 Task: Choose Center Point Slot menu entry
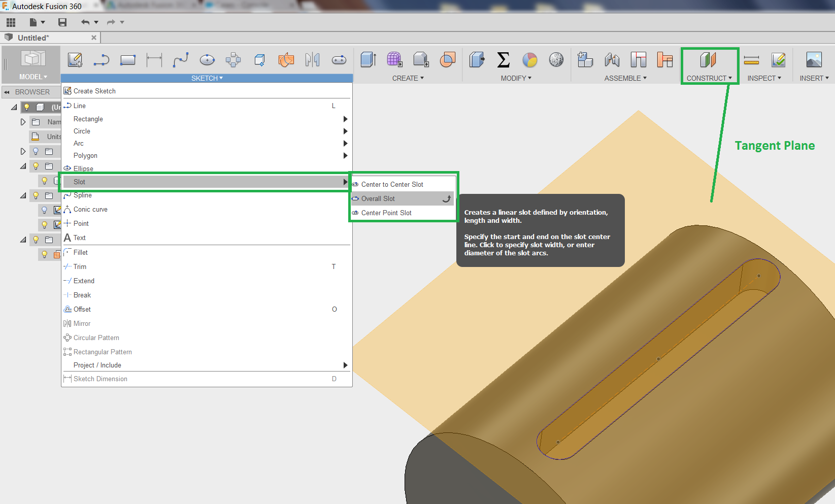point(386,213)
